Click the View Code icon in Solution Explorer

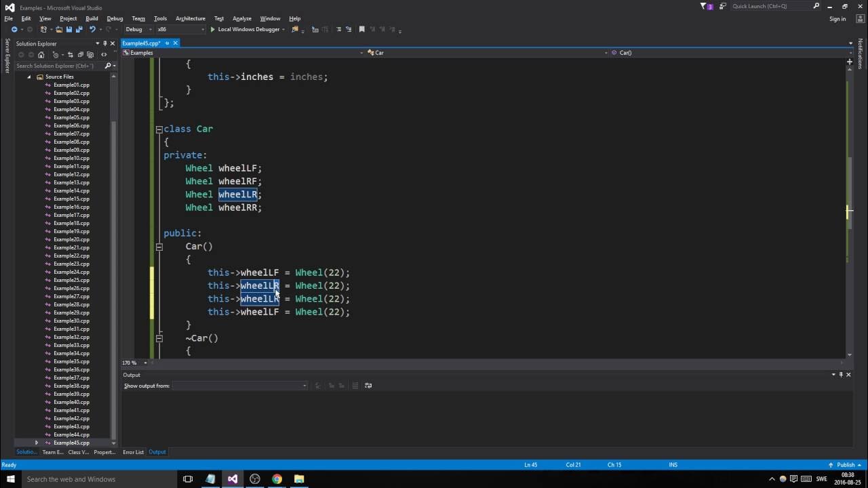104,54
